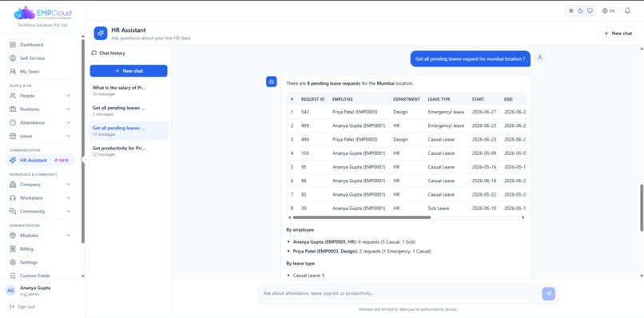Collapse the sidebar with edge arrow

84,160
